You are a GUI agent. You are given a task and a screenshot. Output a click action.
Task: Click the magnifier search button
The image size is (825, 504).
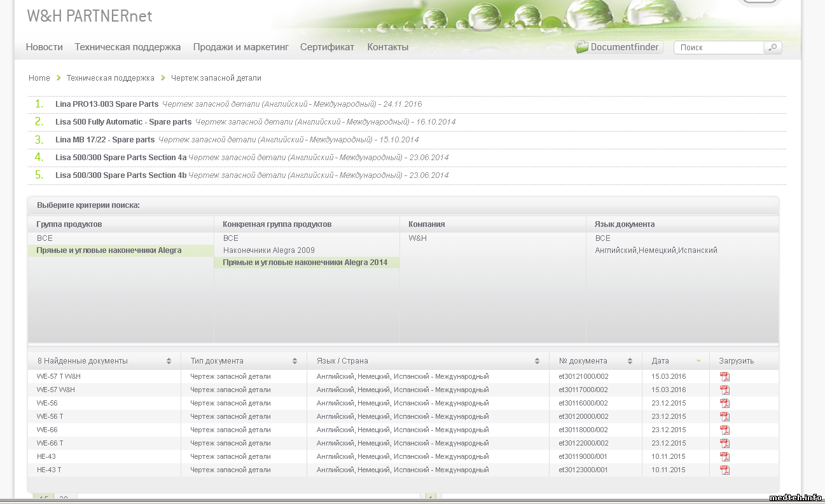(x=773, y=48)
